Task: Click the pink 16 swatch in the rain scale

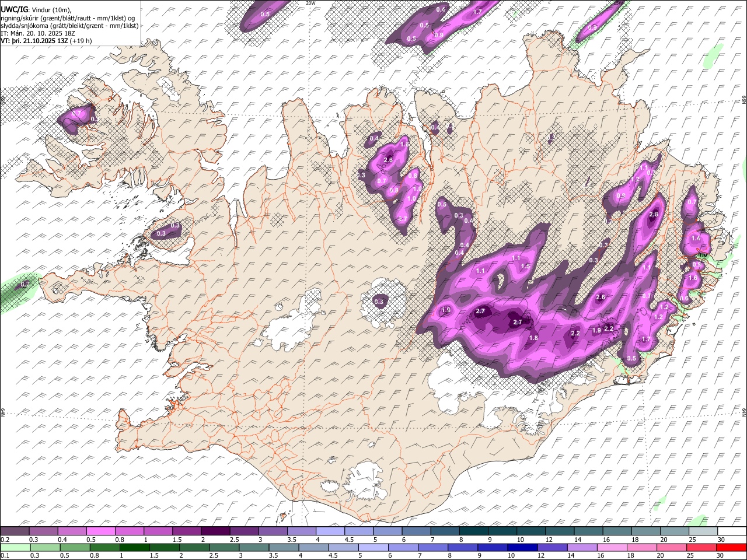Action: (612, 547)
